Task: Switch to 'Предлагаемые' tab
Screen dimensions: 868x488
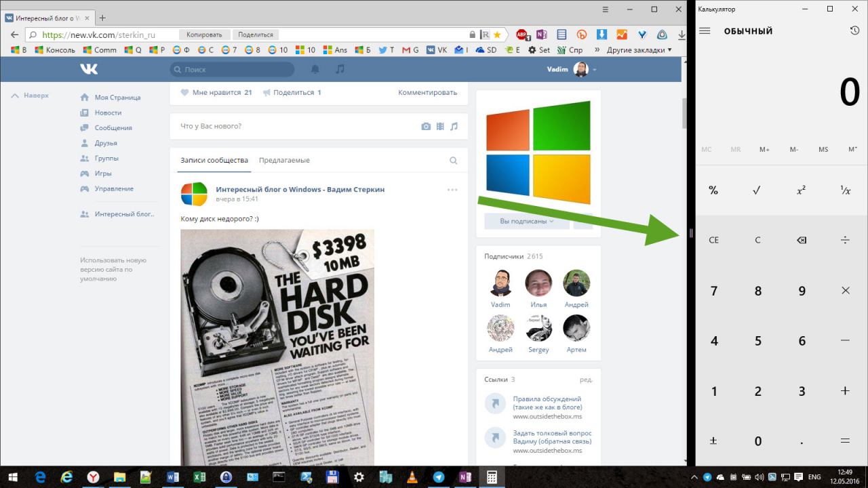Action: click(284, 161)
